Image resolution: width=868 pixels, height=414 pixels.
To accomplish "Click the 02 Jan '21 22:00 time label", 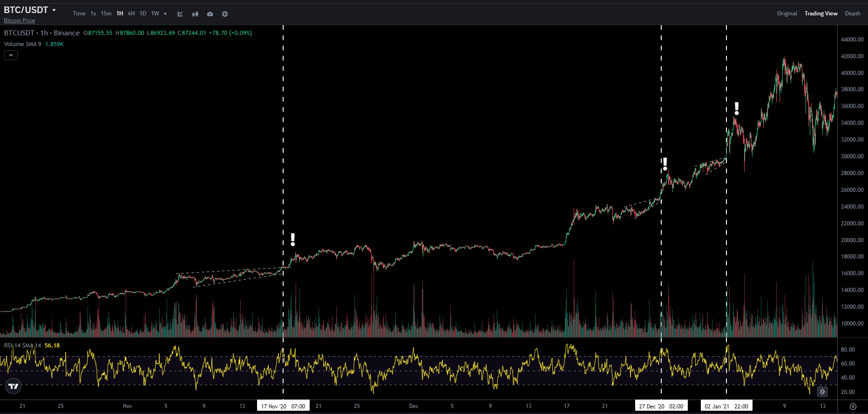I will [726, 406].
